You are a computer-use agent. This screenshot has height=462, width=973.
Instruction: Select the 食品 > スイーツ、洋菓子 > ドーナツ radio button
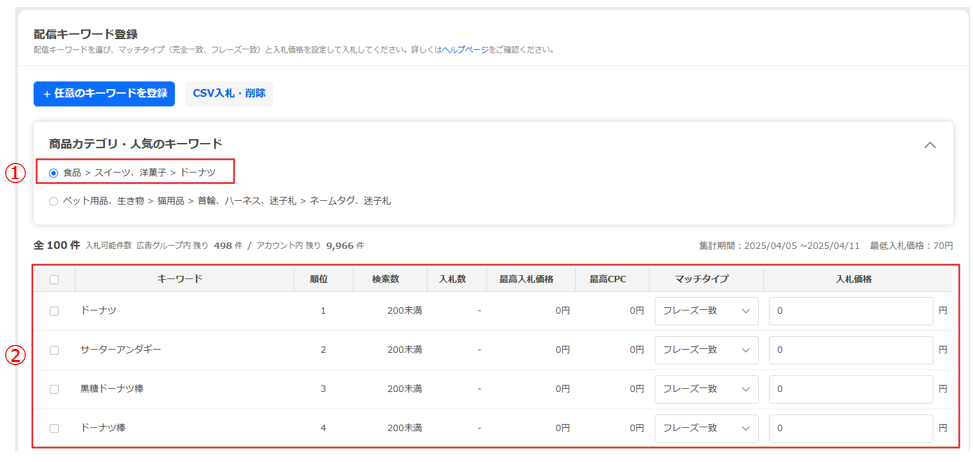(x=54, y=173)
